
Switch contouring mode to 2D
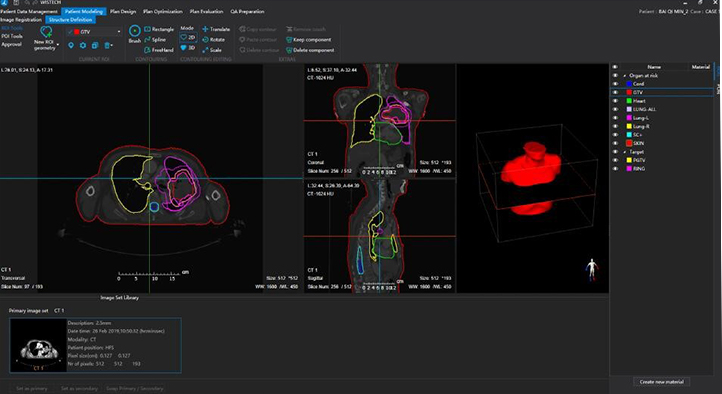tap(188, 37)
